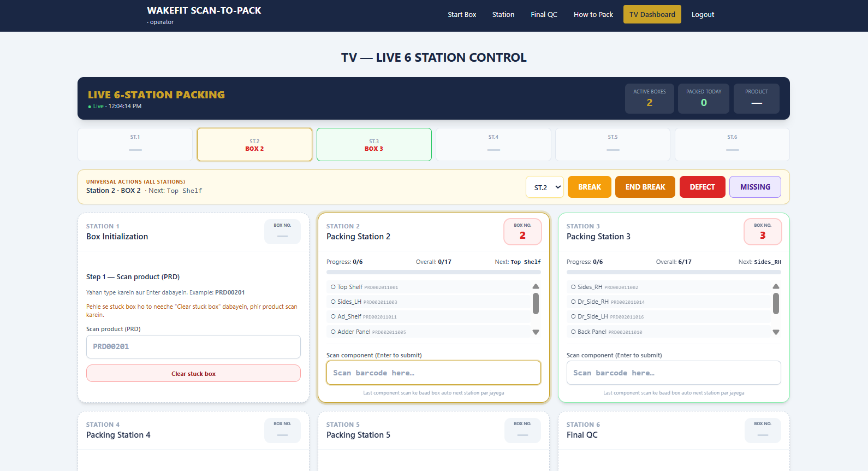Click the orange BREAK button

tap(590, 187)
